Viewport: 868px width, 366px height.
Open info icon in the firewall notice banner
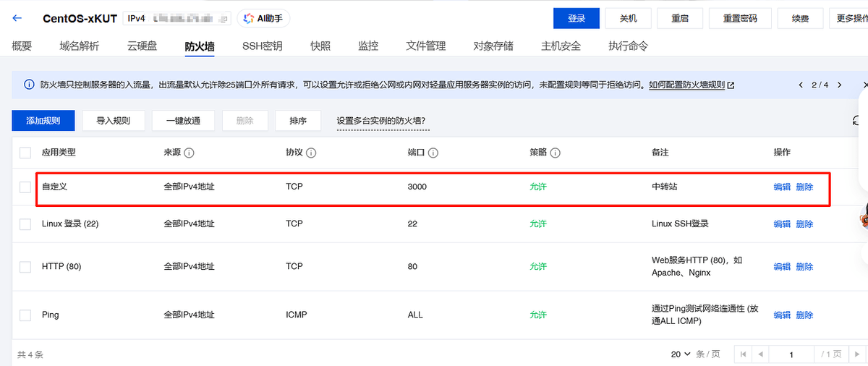(30, 85)
